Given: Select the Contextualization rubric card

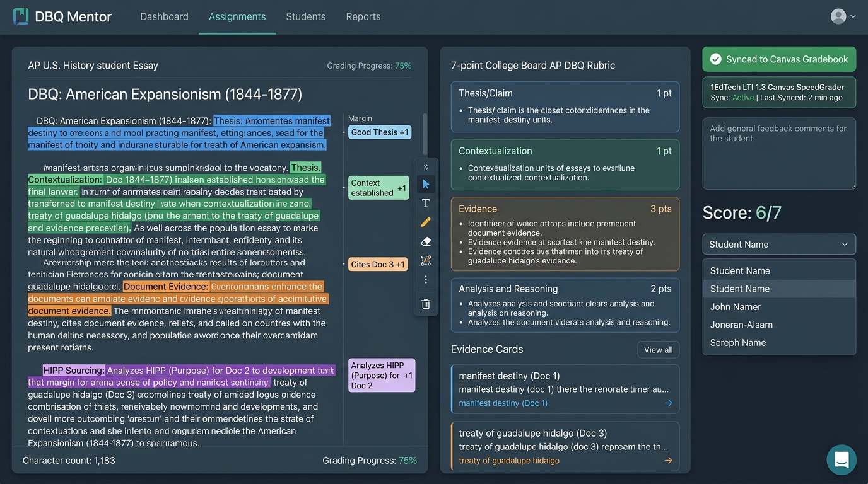Looking at the screenshot, I should [565, 164].
